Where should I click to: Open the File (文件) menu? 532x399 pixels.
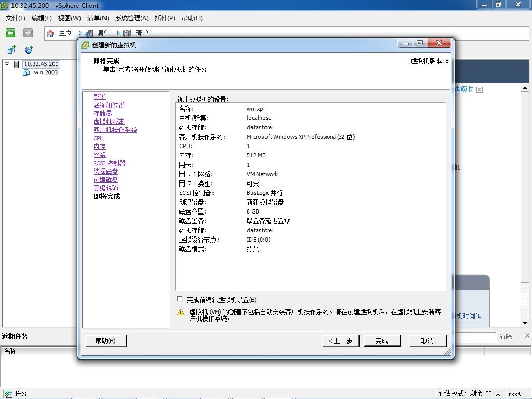(x=15, y=18)
